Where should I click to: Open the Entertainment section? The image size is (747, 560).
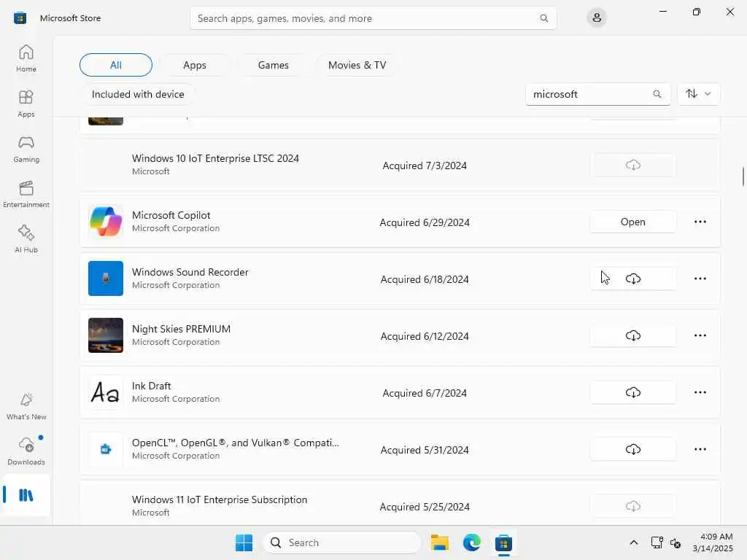26,194
